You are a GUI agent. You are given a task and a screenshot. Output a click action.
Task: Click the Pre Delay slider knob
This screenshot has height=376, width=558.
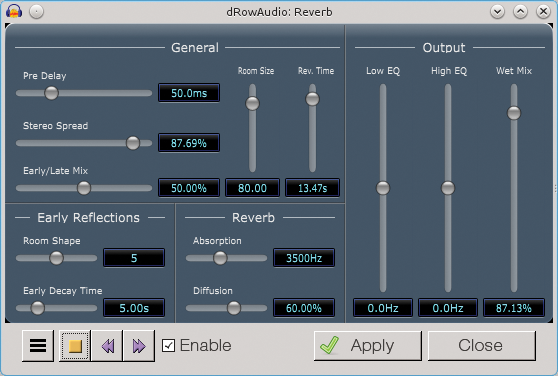point(51,93)
